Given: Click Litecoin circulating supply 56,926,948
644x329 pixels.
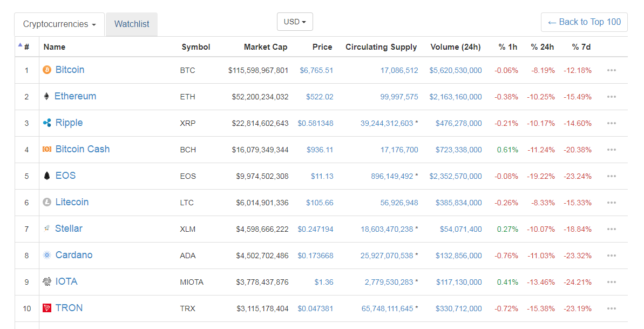Looking at the screenshot, I should point(399,203).
